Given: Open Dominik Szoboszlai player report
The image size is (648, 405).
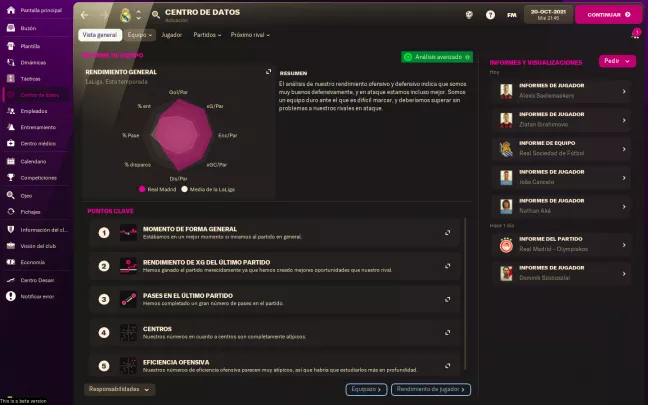Looking at the screenshot, I should click(x=561, y=274).
